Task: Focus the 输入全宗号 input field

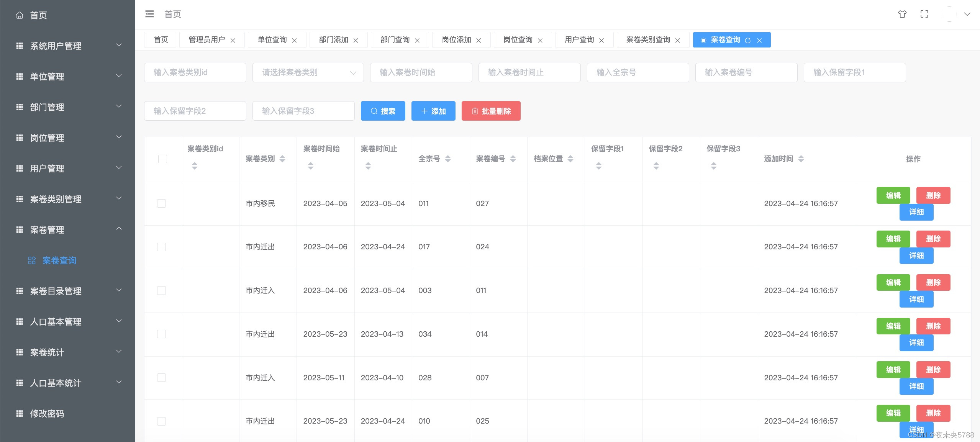Action: coord(637,72)
